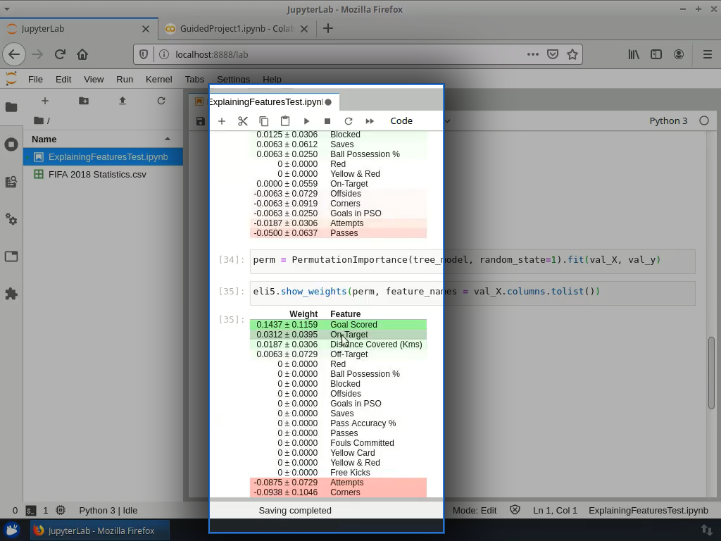Open ExplainingFeaturesTest.ipynb in file browser

103,157
